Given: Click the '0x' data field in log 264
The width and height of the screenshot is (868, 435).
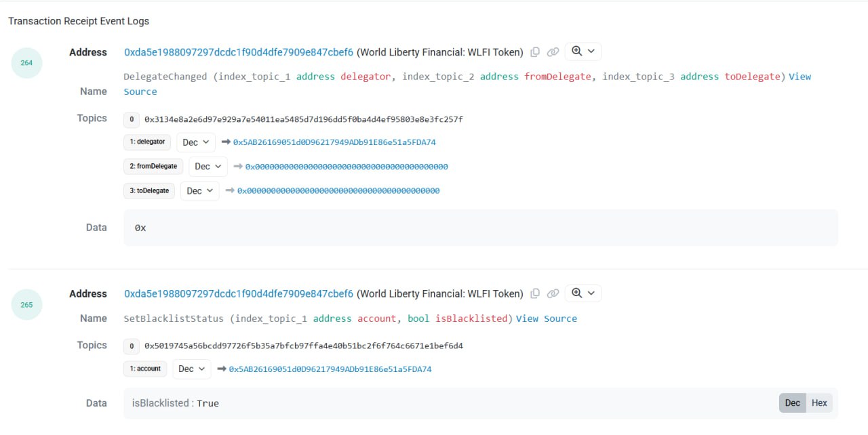Looking at the screenshot, I should point(481,228).
